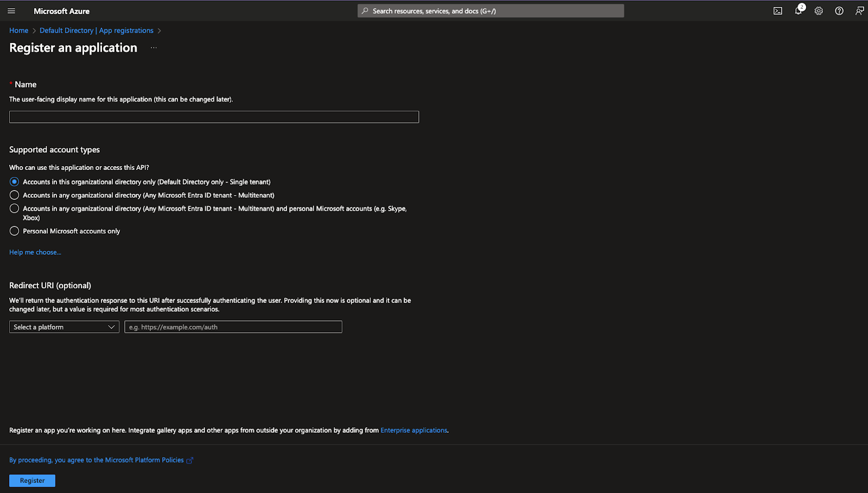
Task: Select multitenant organizational directory option
Action: (x=14, y=195)
